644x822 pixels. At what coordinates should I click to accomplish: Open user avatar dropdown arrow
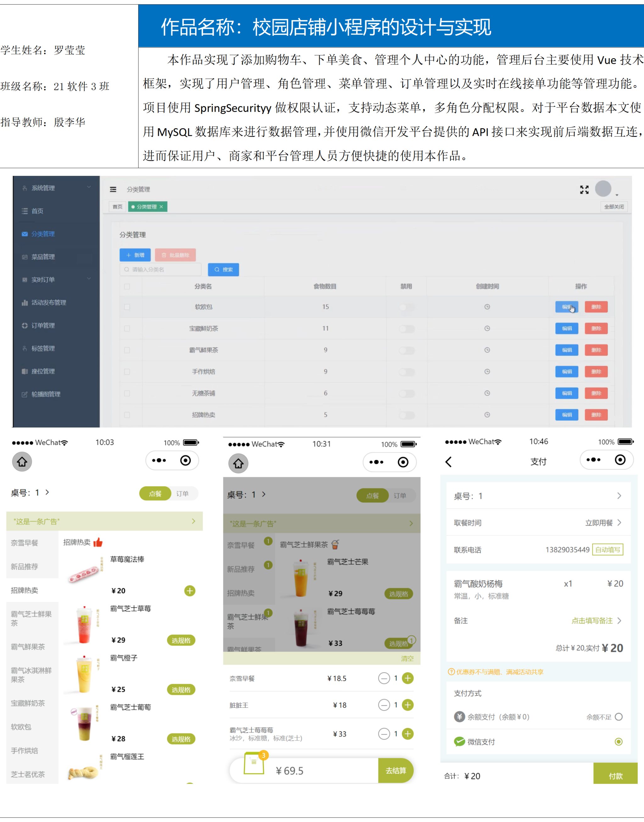point(617,195)
